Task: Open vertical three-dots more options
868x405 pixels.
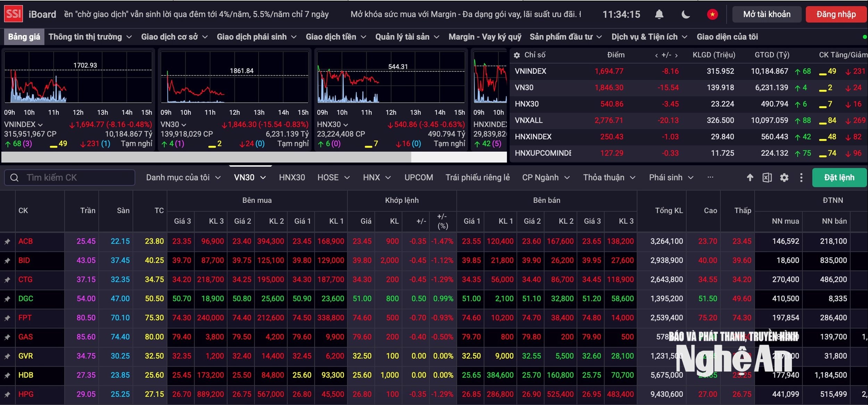Action: [801, 178]
